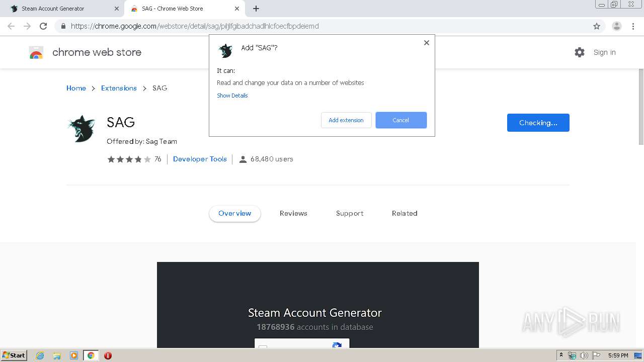This screenshot has width=644, height=362.
Task: Open the Chrome profile avatar icon
Action: click(x=617, y=26)
